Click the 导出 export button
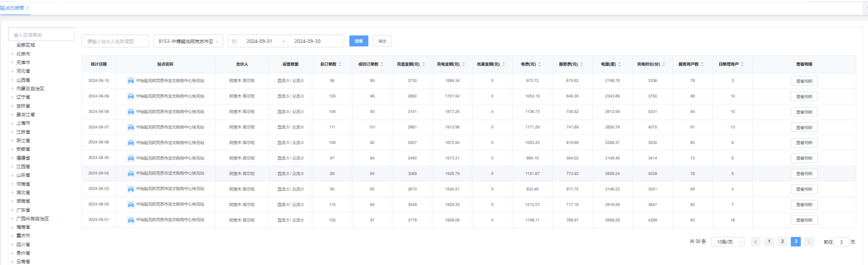Screen dimensions: 868x265 (382, 41)
